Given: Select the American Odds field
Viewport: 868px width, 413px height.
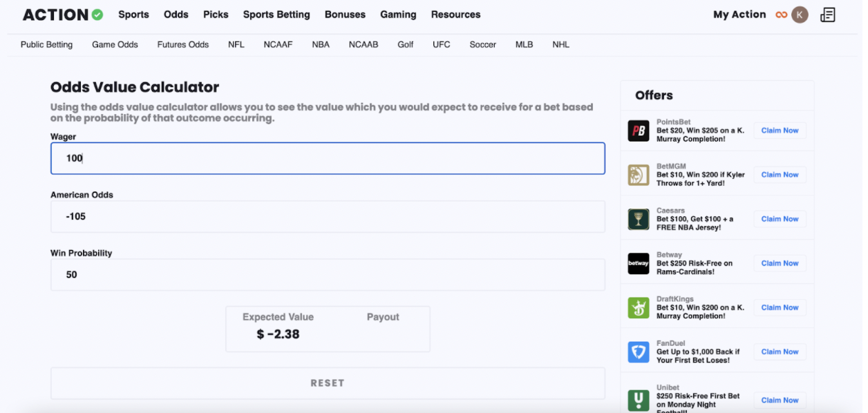Looking at the screenshot, I should tap(328, 216).
